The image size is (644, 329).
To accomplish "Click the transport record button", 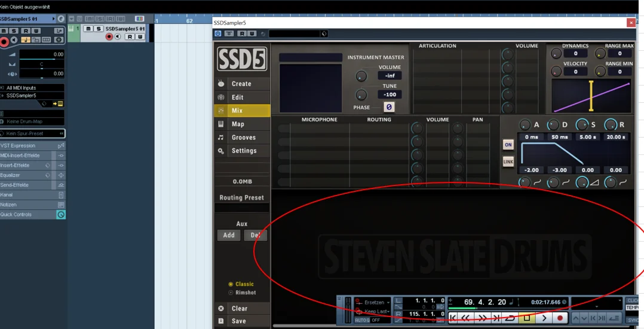I will [559, 318].
